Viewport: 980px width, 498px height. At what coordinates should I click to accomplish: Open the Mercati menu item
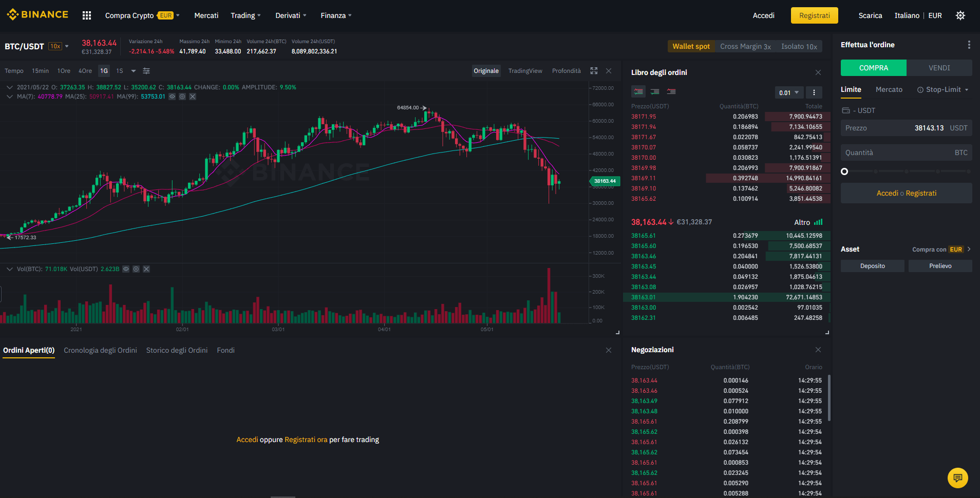coord(206,15)
